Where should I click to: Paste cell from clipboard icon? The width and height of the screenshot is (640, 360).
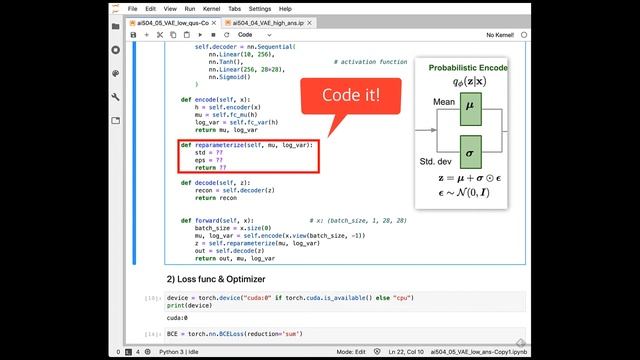[187, 35]
